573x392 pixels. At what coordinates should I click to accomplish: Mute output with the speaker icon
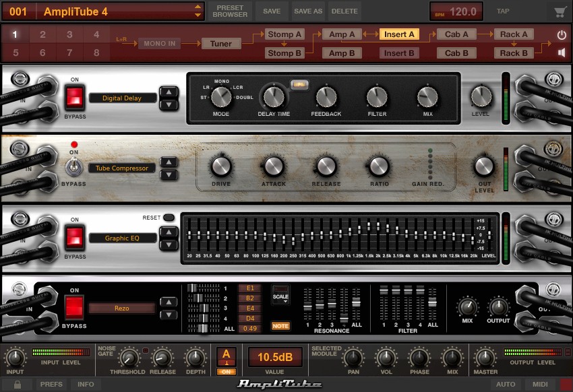click(562, 53)
